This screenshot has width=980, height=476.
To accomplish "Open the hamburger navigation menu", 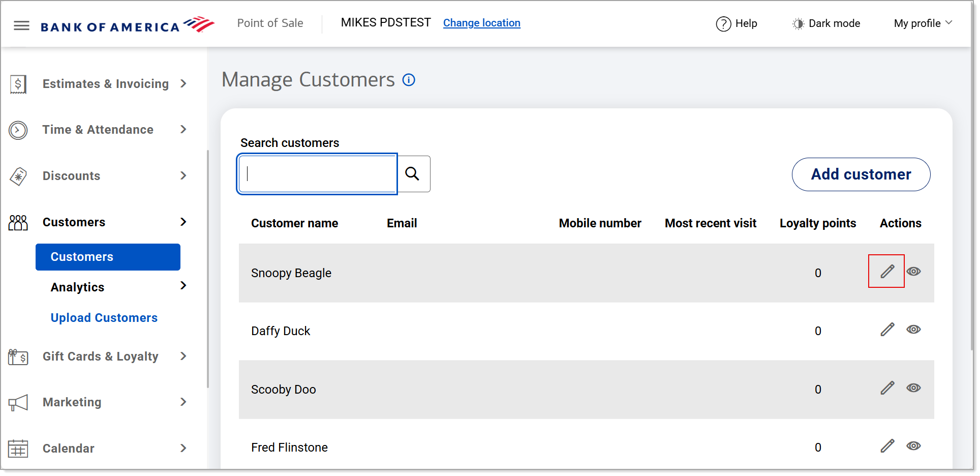I will 21,25.
